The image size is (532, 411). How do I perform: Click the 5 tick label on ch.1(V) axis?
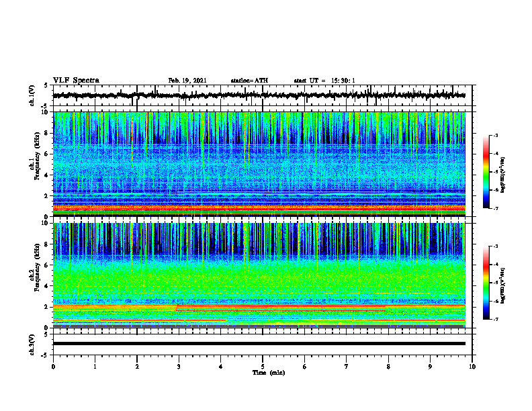point(46,85)
